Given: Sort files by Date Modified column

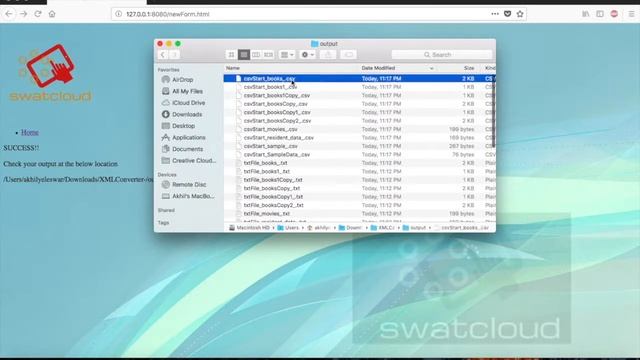Looking at the screenshot, I should [378, 68].
